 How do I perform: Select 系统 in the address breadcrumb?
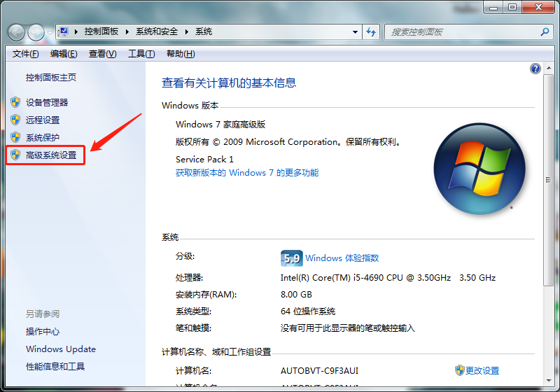204,31
